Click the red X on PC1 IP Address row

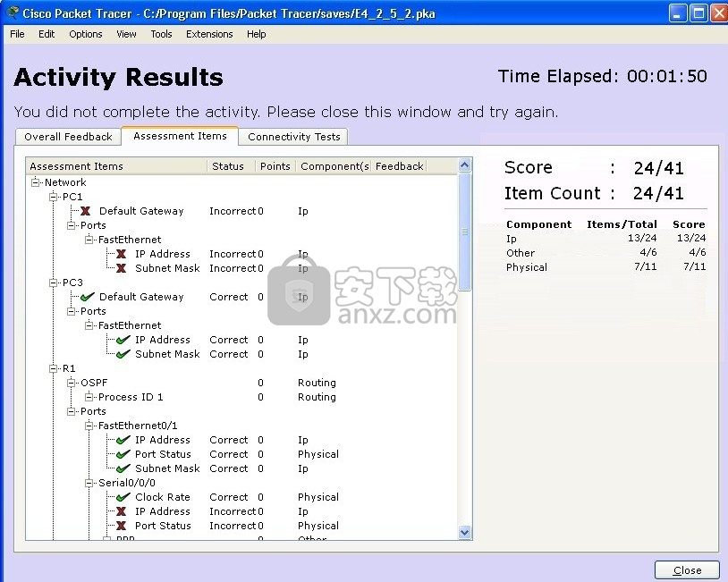(121, 254)
